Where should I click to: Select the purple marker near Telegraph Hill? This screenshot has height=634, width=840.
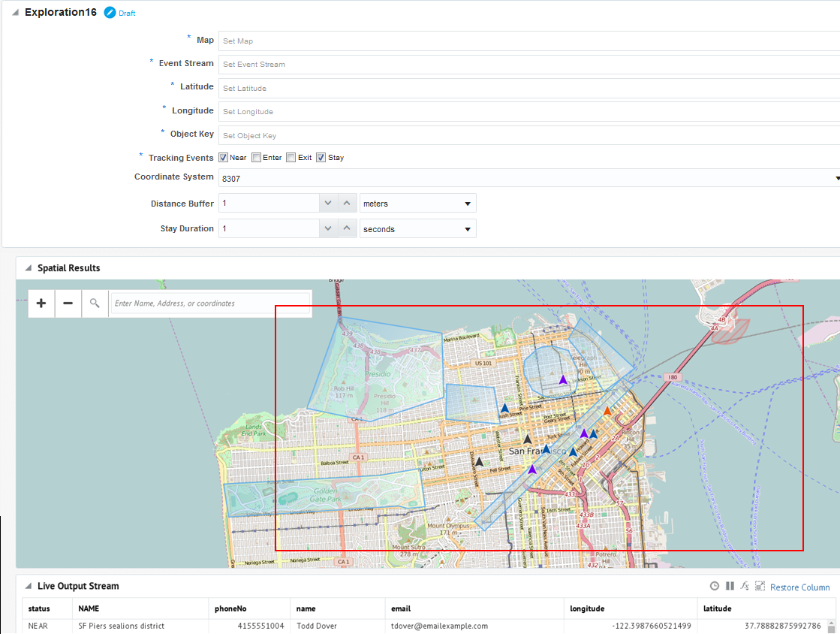(563, 380)
